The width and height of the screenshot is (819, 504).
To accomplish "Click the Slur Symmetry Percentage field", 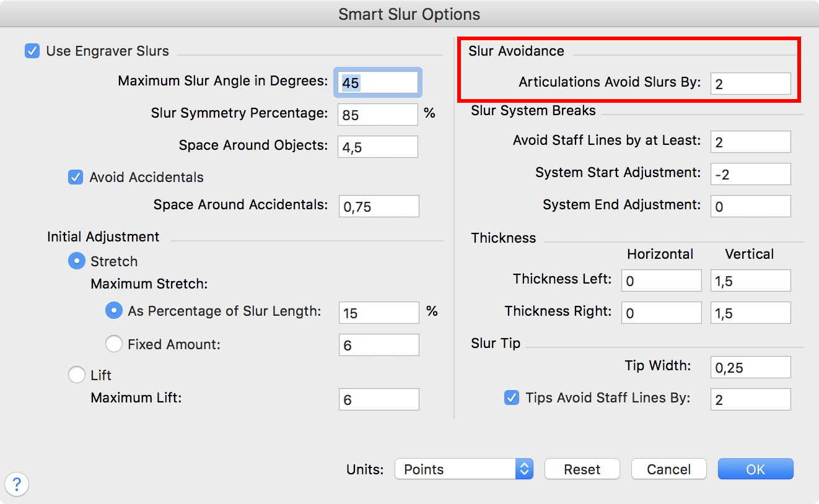I will tap(378, 115).
